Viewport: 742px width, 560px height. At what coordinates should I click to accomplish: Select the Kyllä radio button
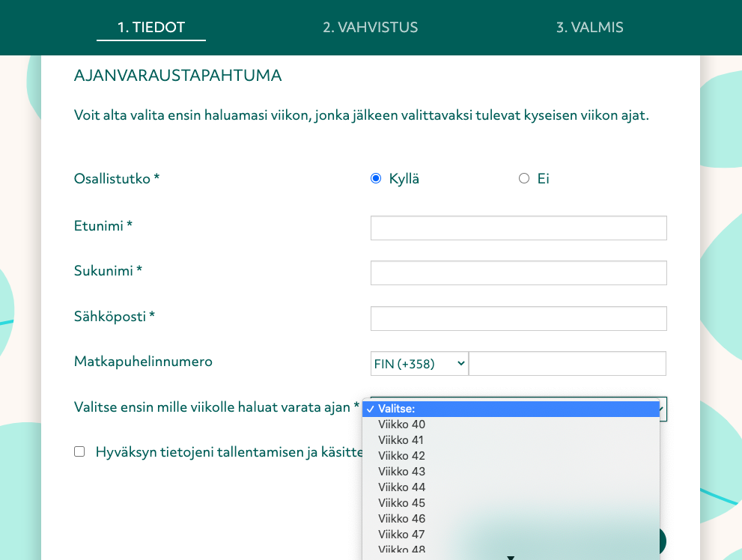coord(376,179)
